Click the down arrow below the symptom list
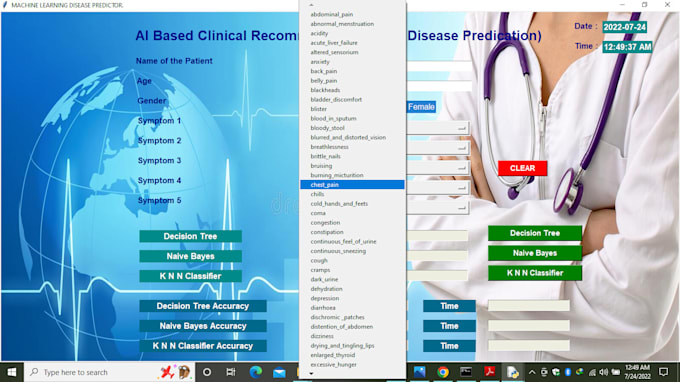 click(x=311, y=374)
